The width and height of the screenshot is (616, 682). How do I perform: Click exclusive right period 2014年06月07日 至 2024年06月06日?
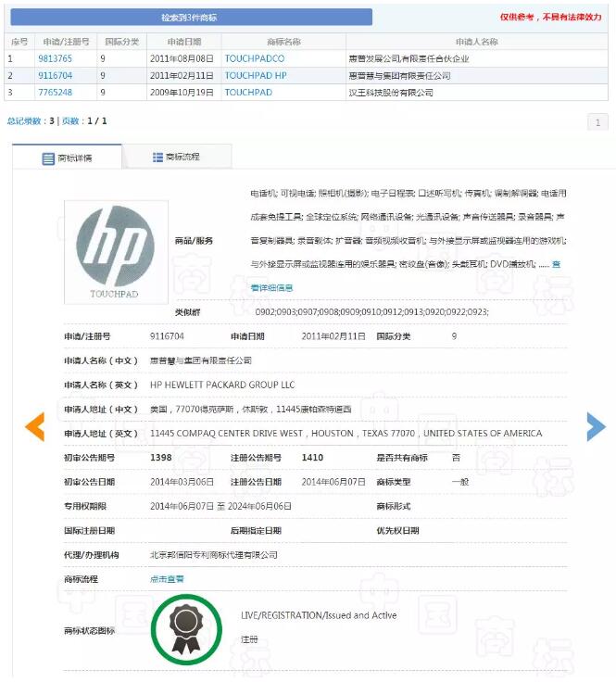[x=220, y=506]
